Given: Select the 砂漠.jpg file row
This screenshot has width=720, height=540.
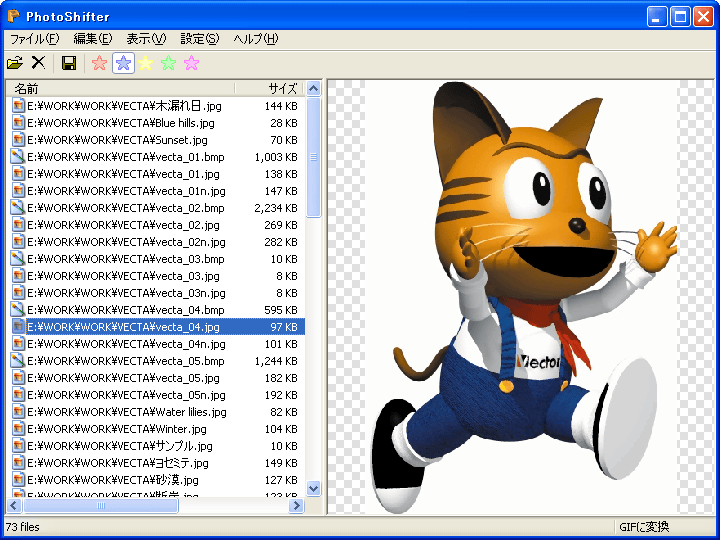Looking at the screenshot, I should point(156,480).
